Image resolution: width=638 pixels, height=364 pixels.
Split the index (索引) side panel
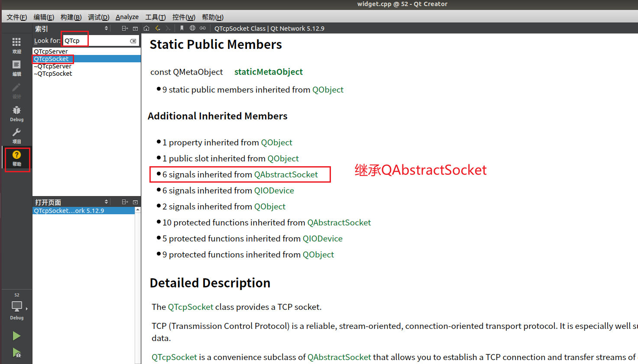[125, 29]
